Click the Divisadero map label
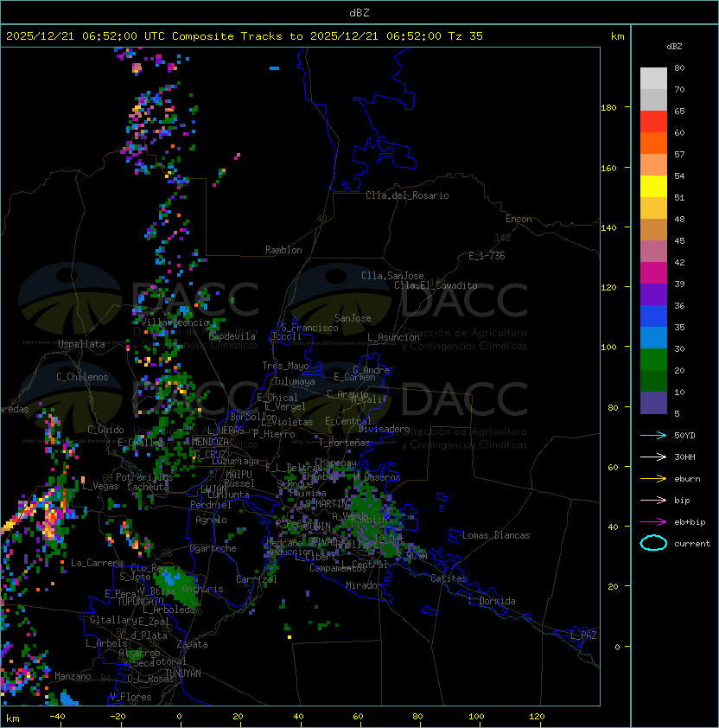This screenshot has height=728, width=719. coord(384,429)
